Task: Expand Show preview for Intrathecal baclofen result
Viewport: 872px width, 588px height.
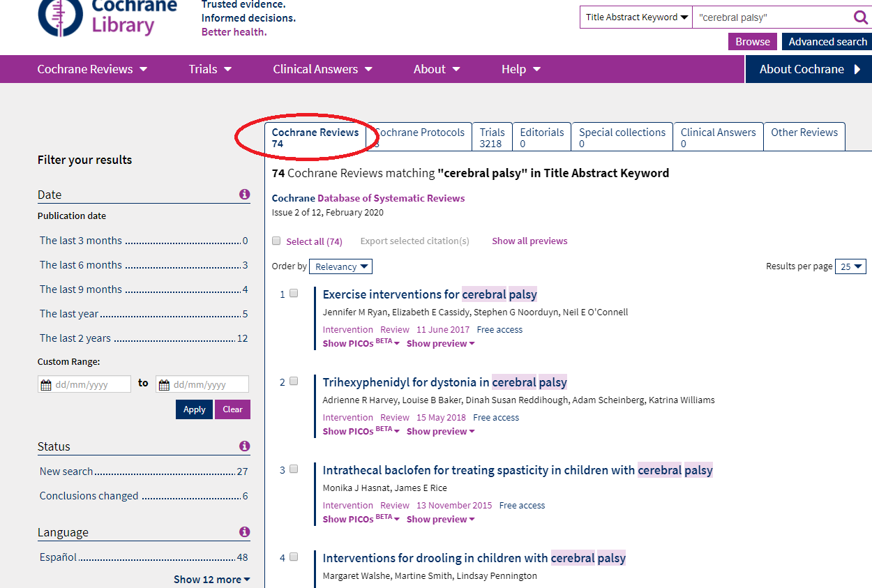Action: click(x=441, y=519)
